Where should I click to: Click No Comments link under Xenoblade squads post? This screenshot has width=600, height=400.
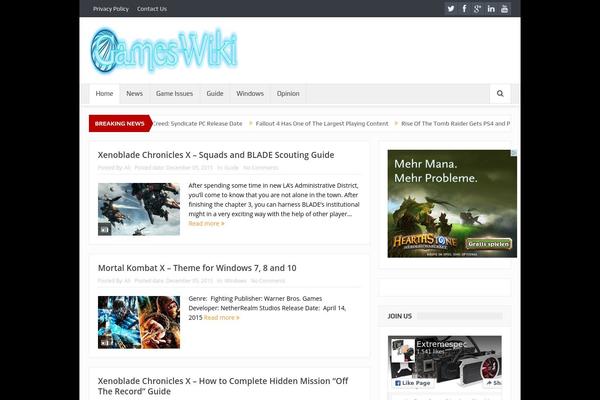[261, 168]
